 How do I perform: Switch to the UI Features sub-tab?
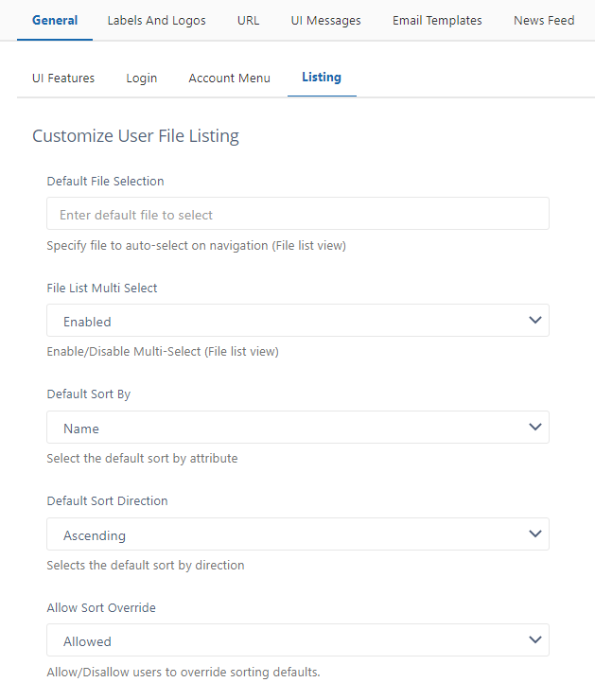[63, 78]
